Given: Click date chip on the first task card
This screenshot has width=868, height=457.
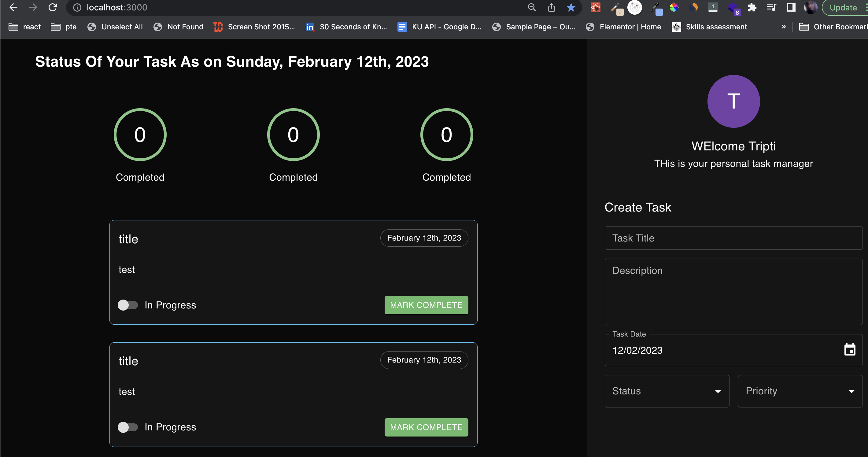Looking at the screenshot, I should 424,238.
